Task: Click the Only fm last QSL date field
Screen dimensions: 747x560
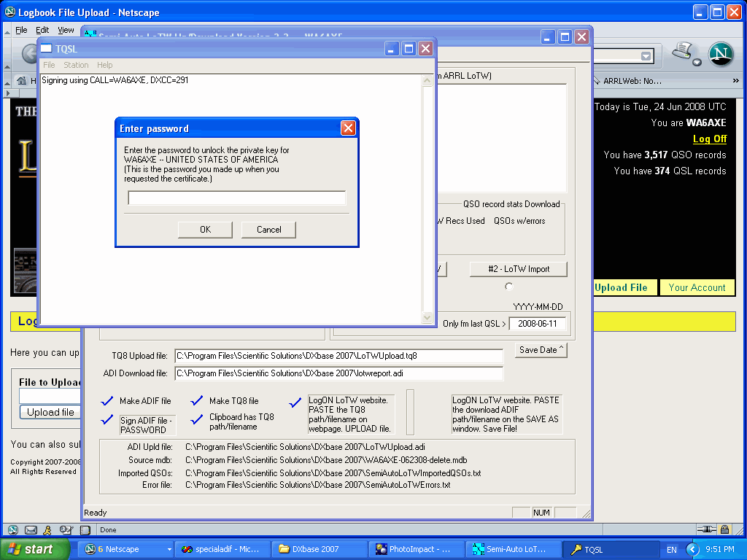Action: (x=537, y=324)
